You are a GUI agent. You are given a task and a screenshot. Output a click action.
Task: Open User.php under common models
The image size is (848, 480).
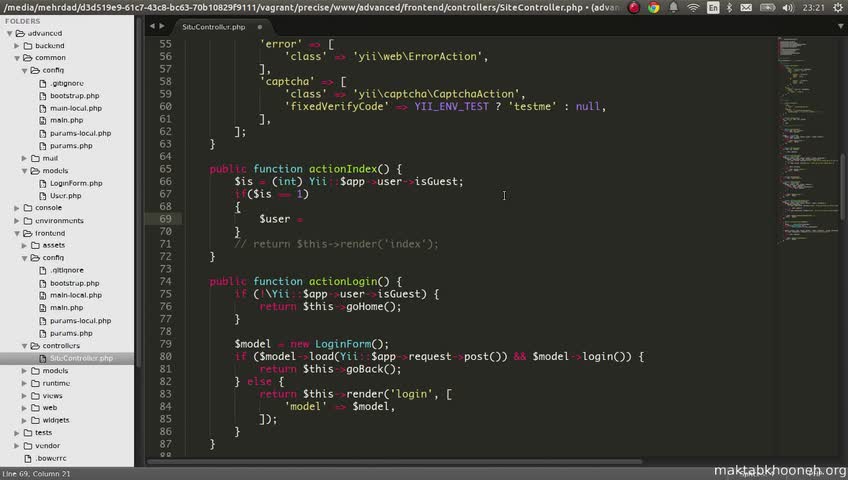[x=65, y=196]
